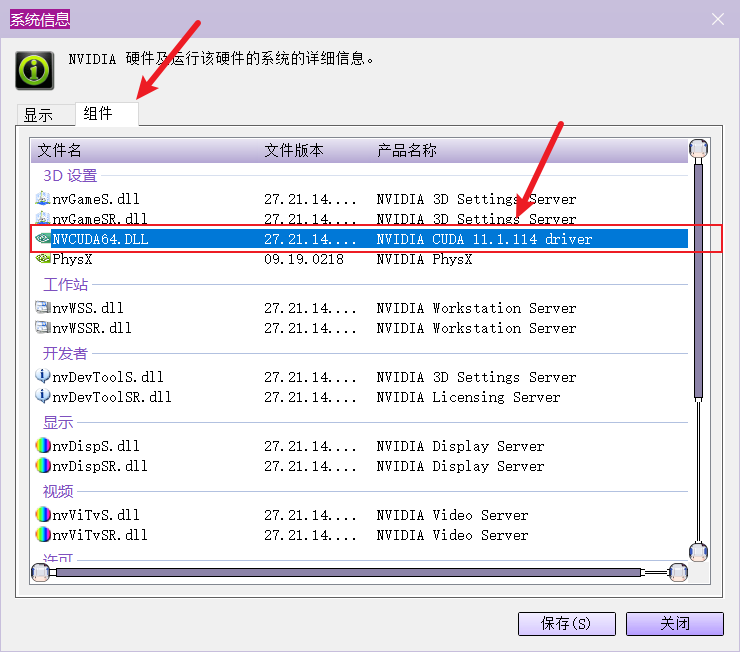Screen dimensions: 740x652
Task: Select the nvWSSR.dll file name
Action: click(92, 328)
